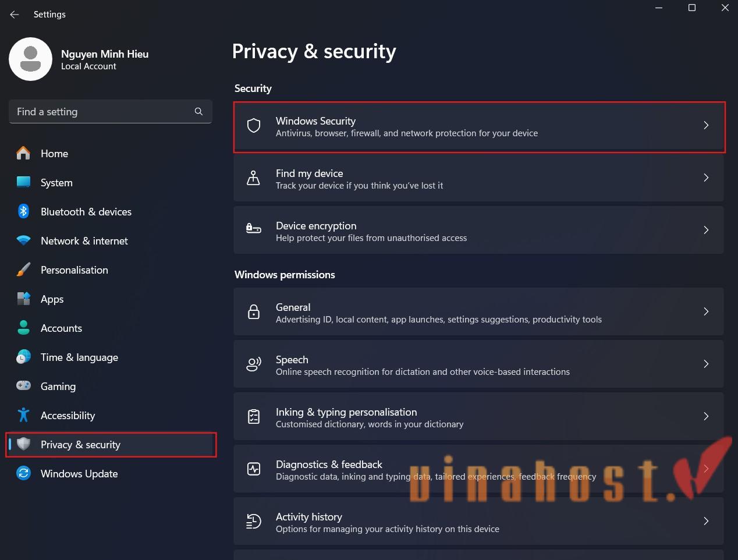Open the Device encryption row
Screen dimensions: 738x560
tap(478, 230)
